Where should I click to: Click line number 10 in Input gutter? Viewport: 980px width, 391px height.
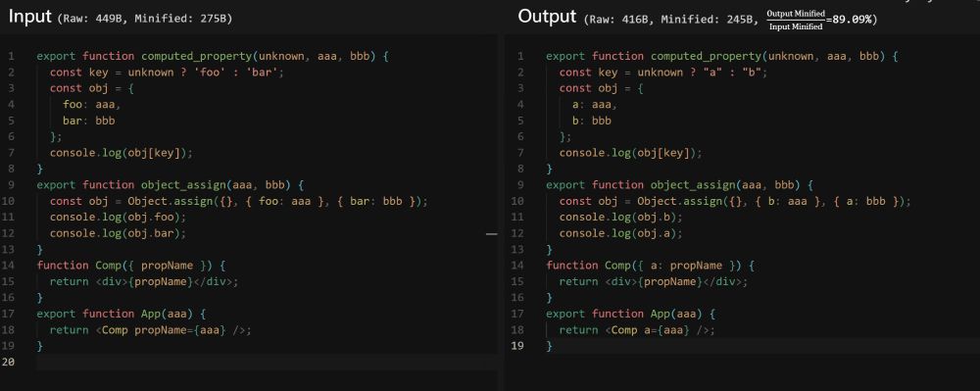pos(9,201)
